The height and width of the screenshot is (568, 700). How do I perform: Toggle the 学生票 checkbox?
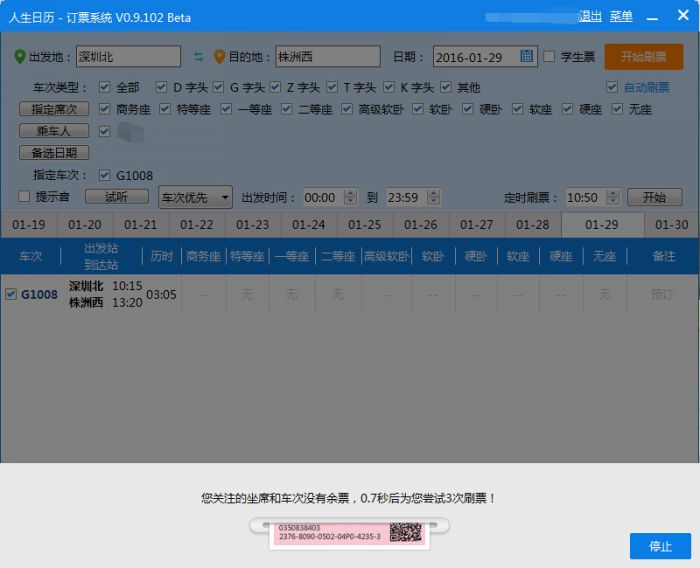[x=549, y=57]
